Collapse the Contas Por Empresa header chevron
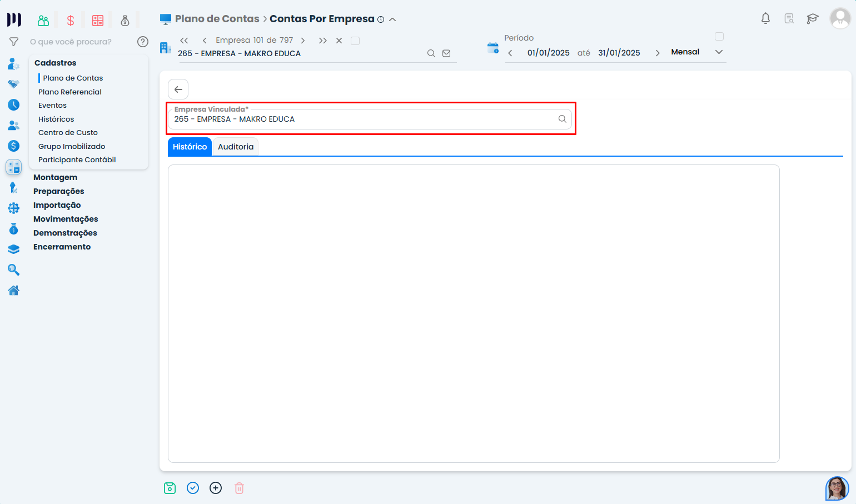This screenshot has height=504, width=856. pyautogui.click(x=392, y=19)
